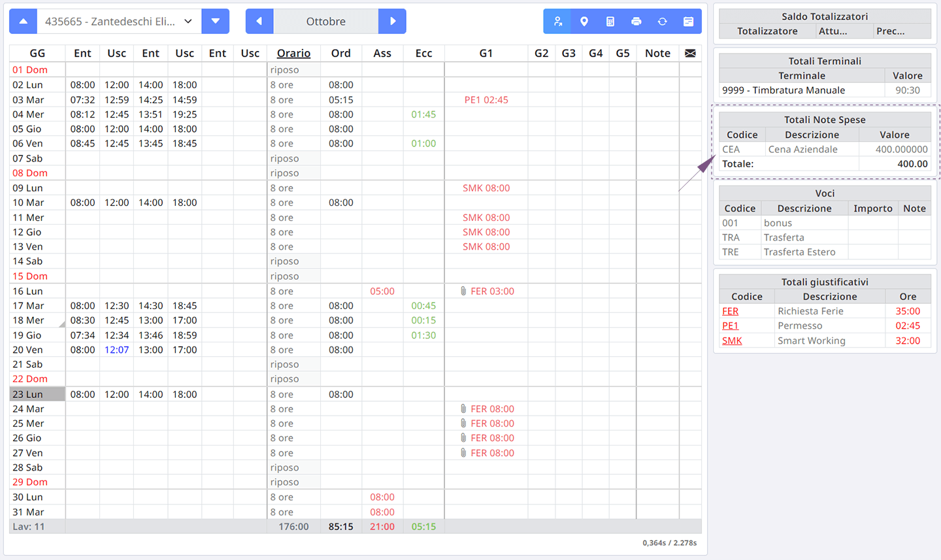Click SMK 08:00 entry on 11 Mer
The width and height of the screenshot is (941, 560).
click(486, 218)
